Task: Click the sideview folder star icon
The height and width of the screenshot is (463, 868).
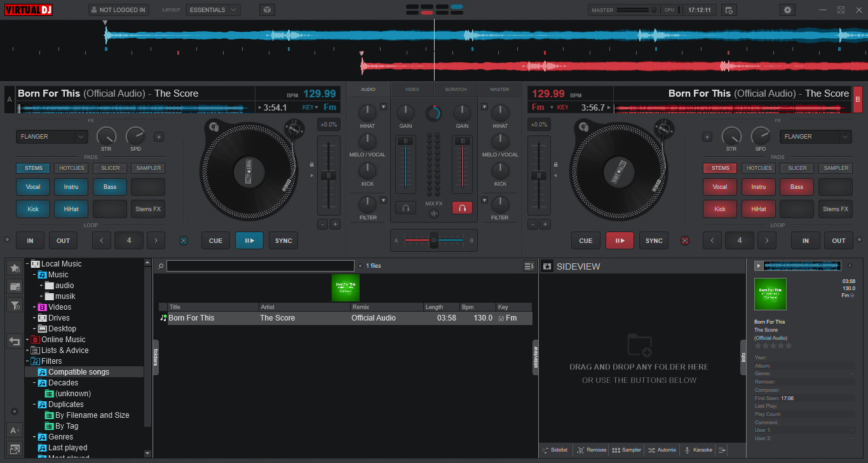Action: tap(546, 266)
